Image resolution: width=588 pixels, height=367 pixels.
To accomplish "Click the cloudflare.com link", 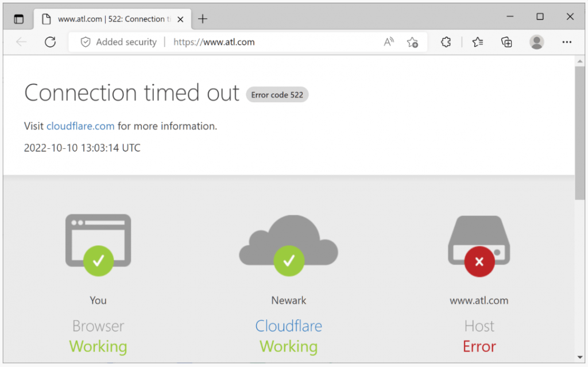I will coord(80,126).
